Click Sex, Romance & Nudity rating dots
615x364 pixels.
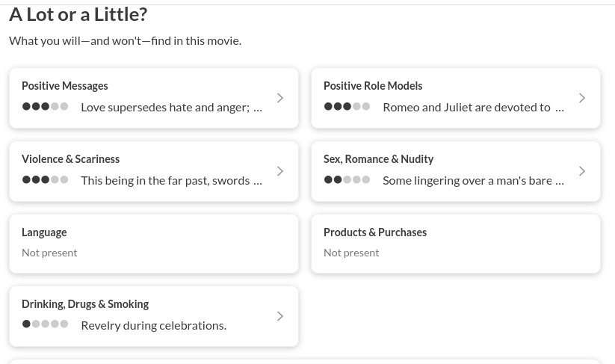click(347, 180)
